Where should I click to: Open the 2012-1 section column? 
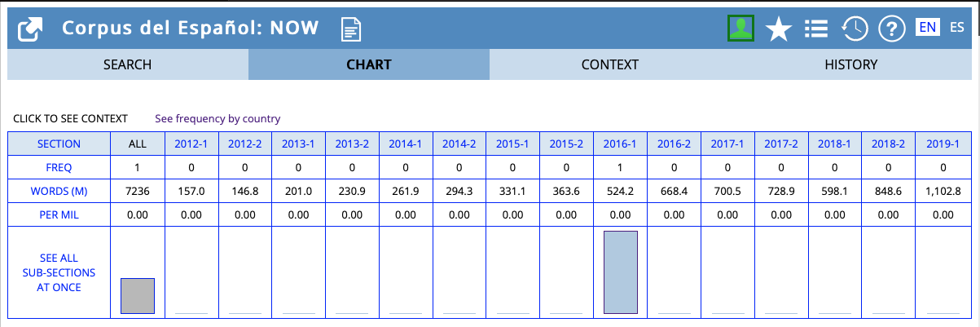pos(191,144)
